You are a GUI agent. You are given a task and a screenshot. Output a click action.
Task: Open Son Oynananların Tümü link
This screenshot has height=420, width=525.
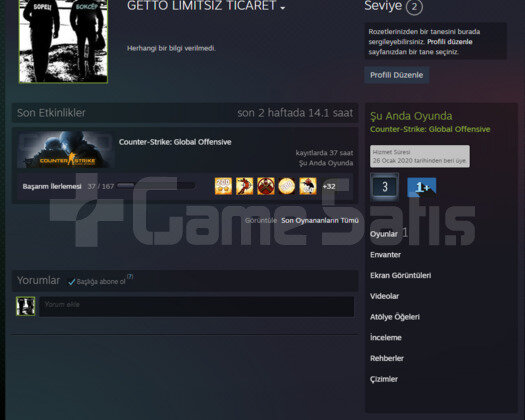[x=320, y=220]
